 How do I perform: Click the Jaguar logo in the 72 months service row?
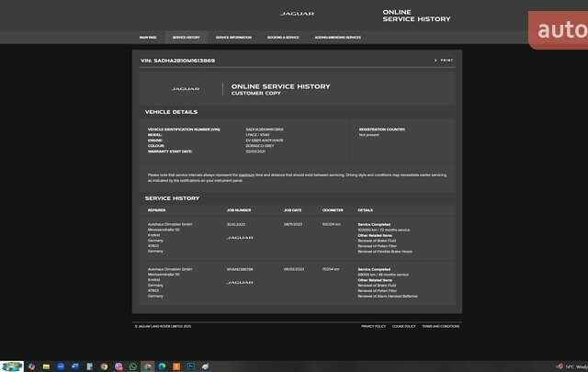point(240,237)
